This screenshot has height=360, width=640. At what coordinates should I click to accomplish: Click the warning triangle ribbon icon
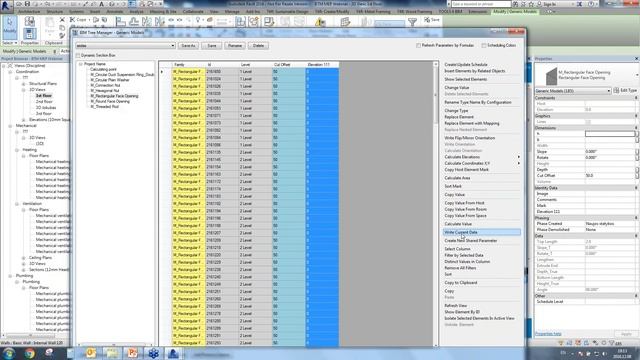coord(320,22)
